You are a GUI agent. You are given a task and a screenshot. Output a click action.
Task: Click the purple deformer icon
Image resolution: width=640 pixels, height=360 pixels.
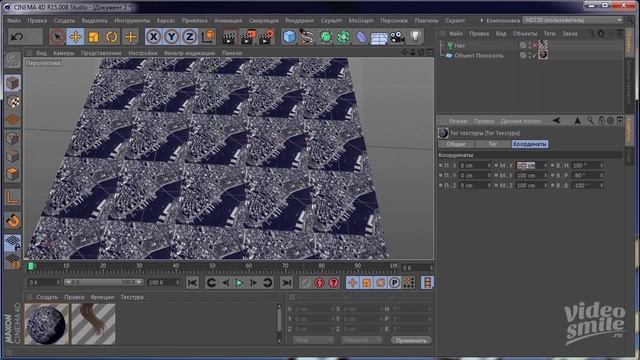[362, 37]
